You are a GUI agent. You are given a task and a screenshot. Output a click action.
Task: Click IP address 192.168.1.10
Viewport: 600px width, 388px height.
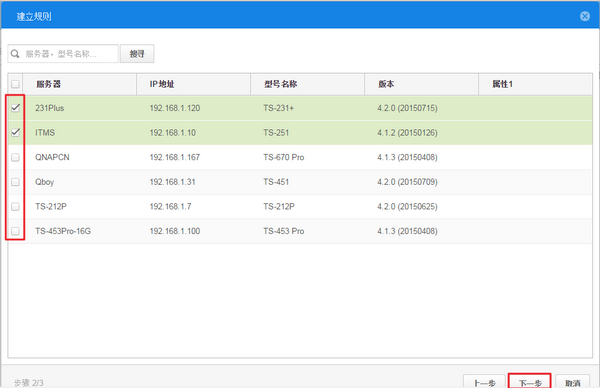172,132
